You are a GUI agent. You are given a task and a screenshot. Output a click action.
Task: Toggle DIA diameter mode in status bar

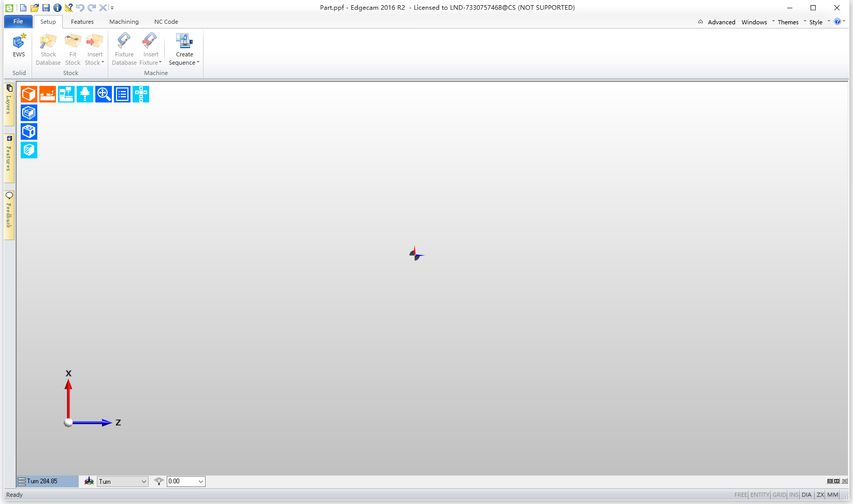806,495
